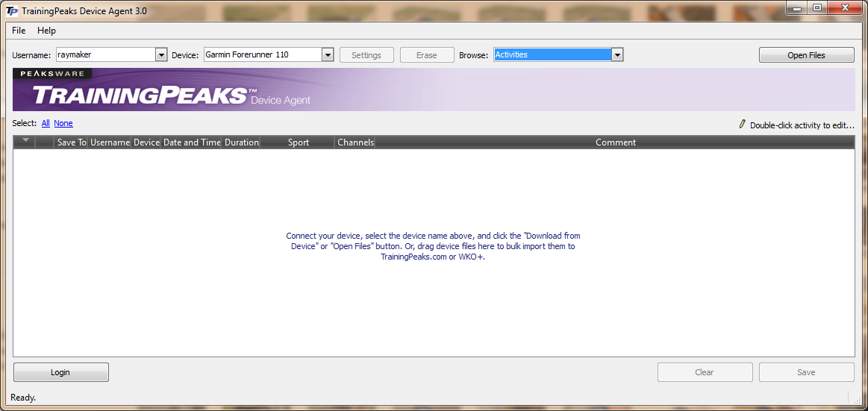Sort by the Device column header
868x411 pixels.
coord(146,142)
